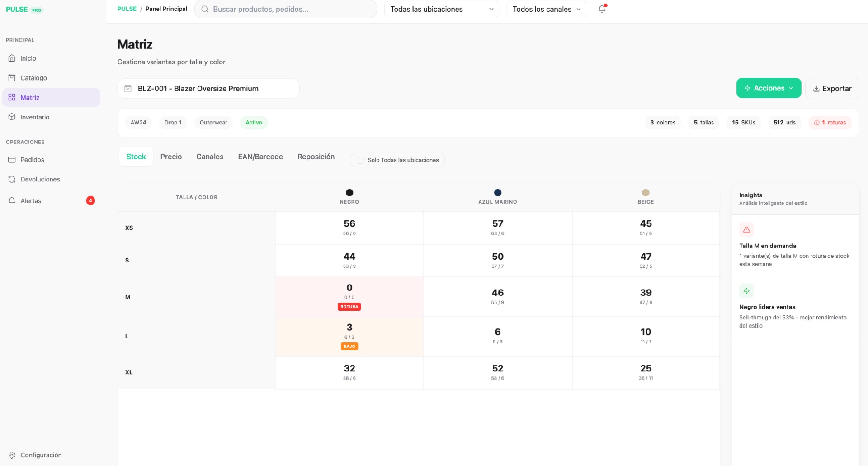The height and width of the screenshot is (466, 868).
Task: Open the top-bar notification bell
Action: coord(601,9)
